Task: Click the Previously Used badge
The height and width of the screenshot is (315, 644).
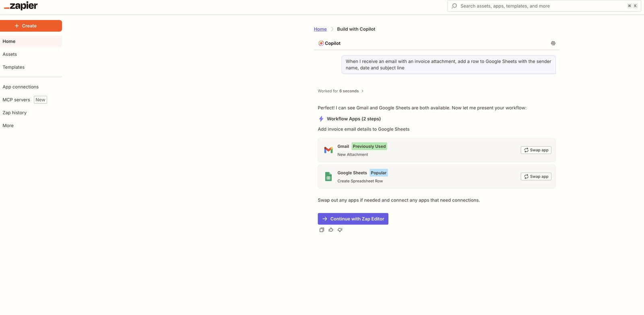Action: point(369,146)
